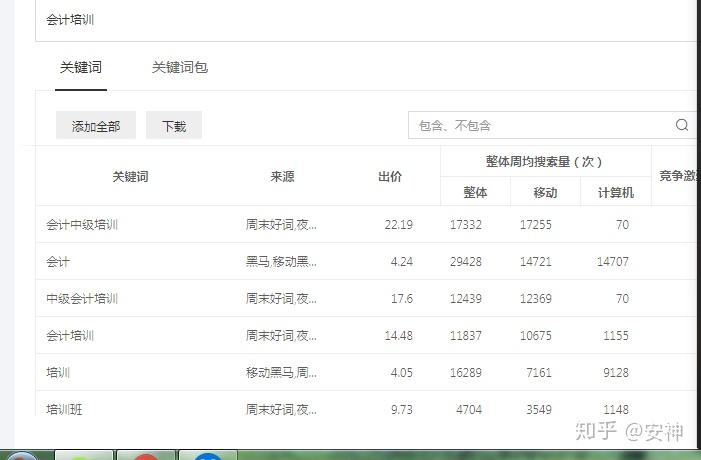Click computer volume 1148
Image resolution: width=701 pixels, height=460 pixels.
[616, 409]
